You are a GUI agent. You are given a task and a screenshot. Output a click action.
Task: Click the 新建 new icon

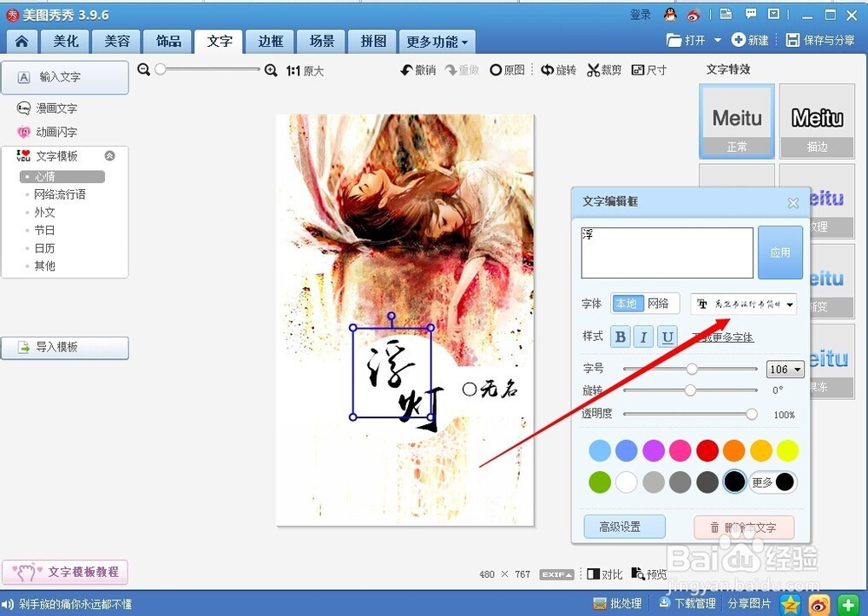click(x=750, y=40)
